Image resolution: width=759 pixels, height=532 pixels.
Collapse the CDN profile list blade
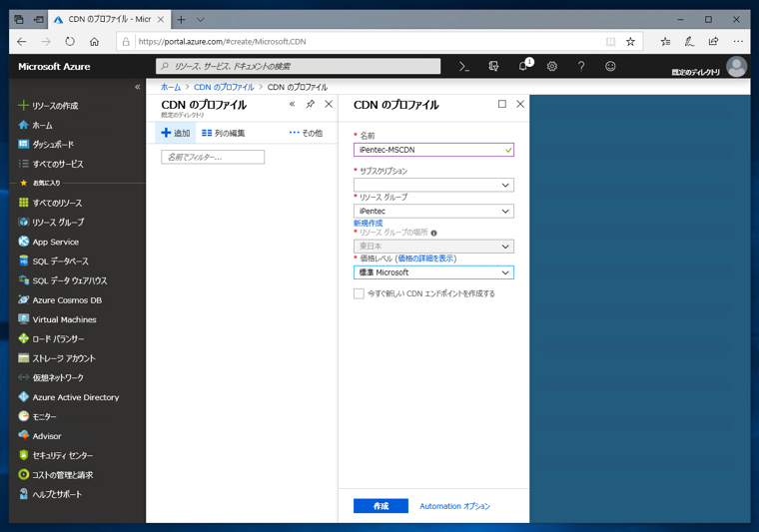[292, 104]
